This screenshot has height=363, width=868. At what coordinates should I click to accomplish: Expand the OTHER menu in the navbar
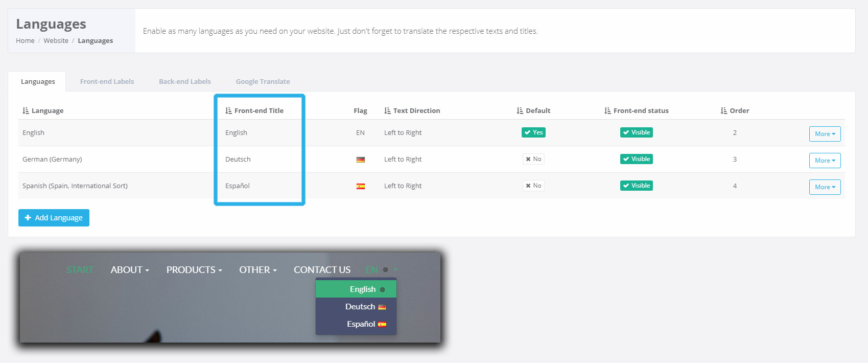click(x=258, y=270)
